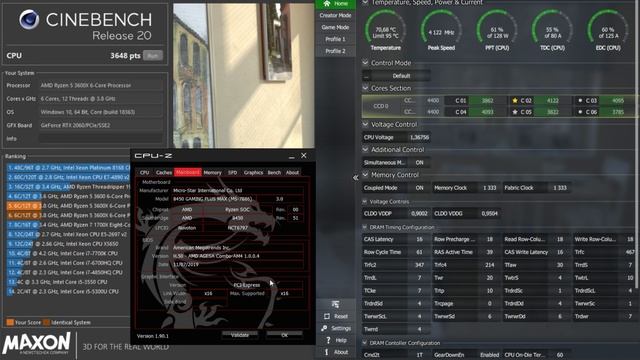Viewport: 640px width, 360px height.
Task: Open the SPD tab in CPU-Z
Action: 232,173
